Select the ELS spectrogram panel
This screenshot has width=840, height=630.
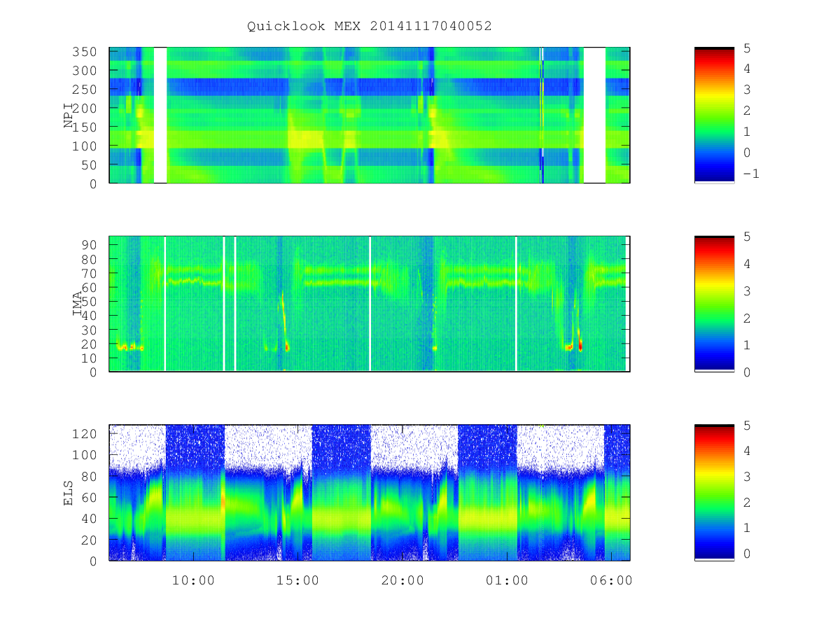(x=370, y=493)
